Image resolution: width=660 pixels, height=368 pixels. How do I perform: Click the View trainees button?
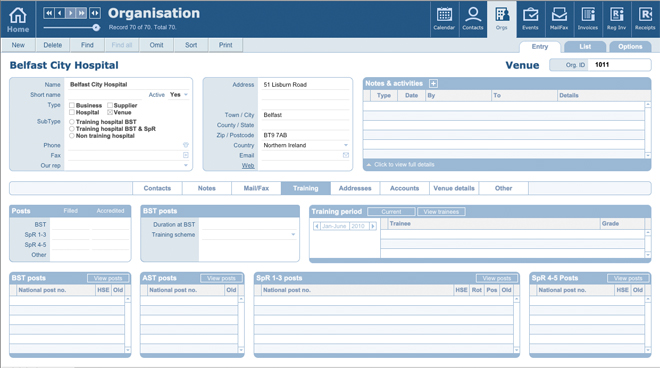[x=441, y=212]
